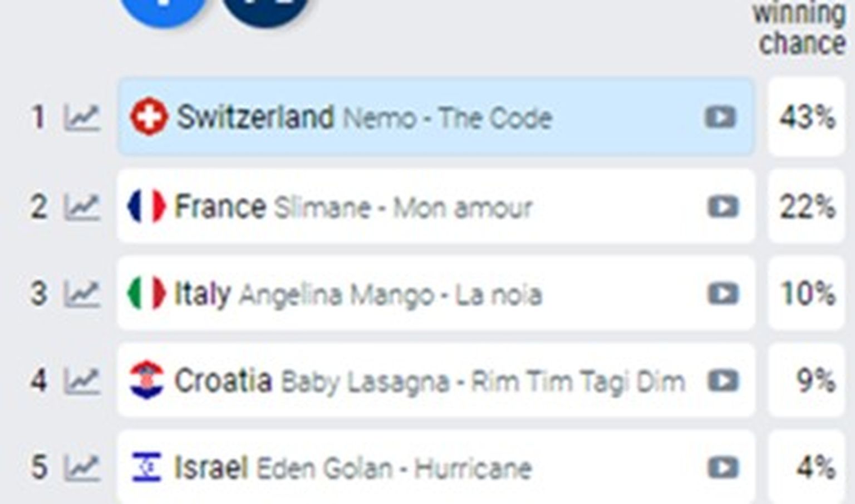Open the France entry link
The height and width of the screenshot is (504, 855).
[x=220, y=207]
